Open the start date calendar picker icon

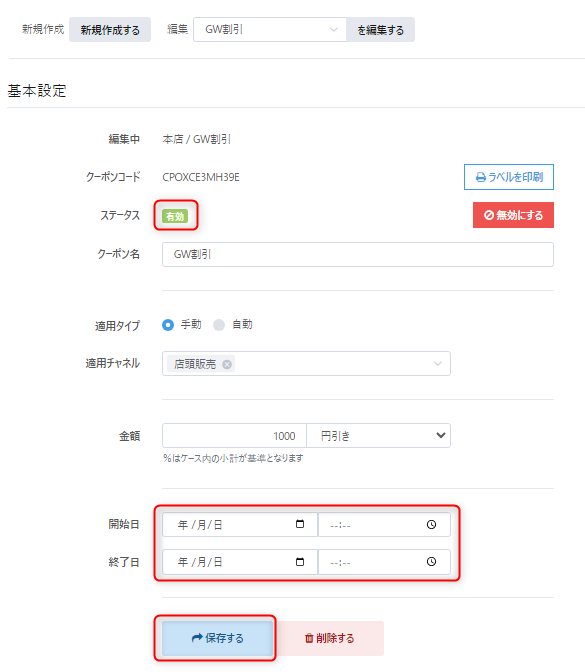(300, 524)
